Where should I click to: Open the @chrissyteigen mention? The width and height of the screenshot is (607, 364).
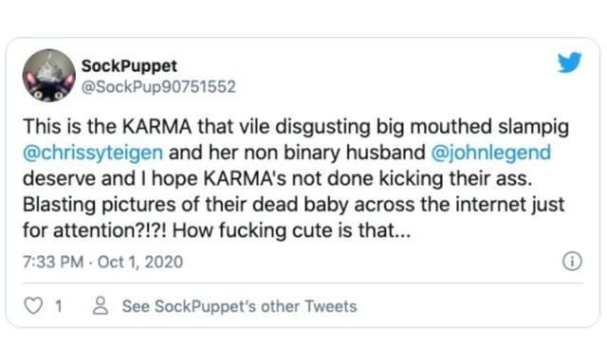pos(93,153)
